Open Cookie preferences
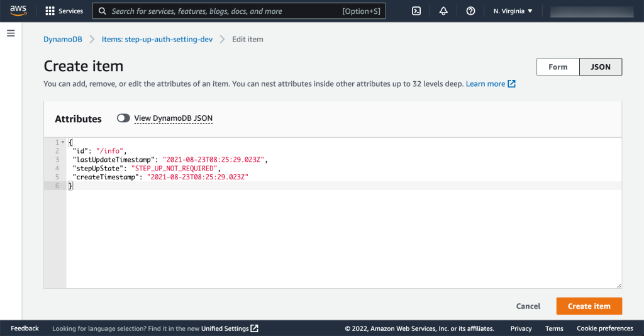 tap(604, 328)
